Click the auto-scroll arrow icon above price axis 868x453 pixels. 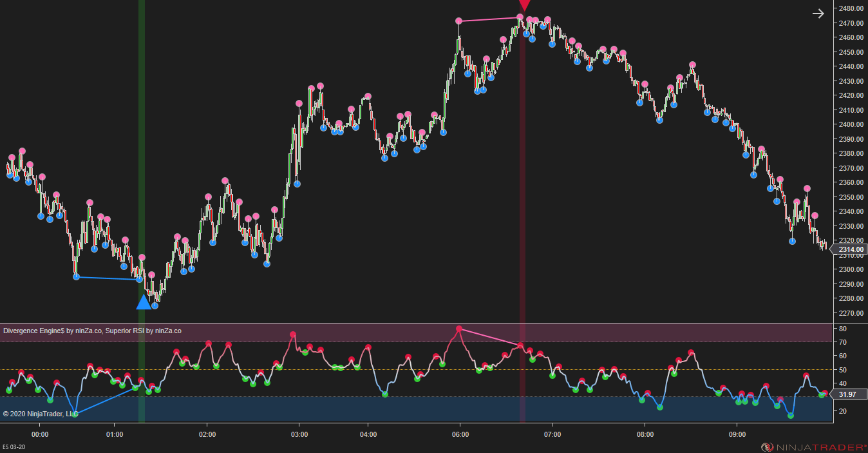click(818, 13)
